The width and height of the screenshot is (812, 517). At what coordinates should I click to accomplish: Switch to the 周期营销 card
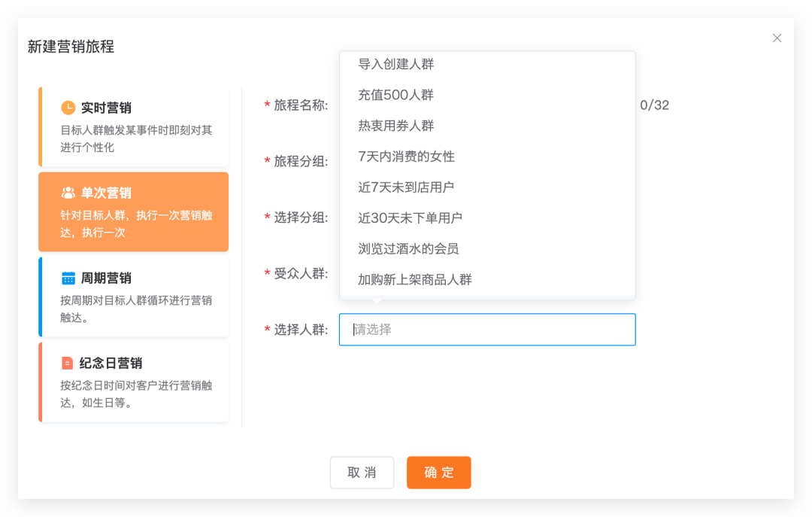(134, 297)
